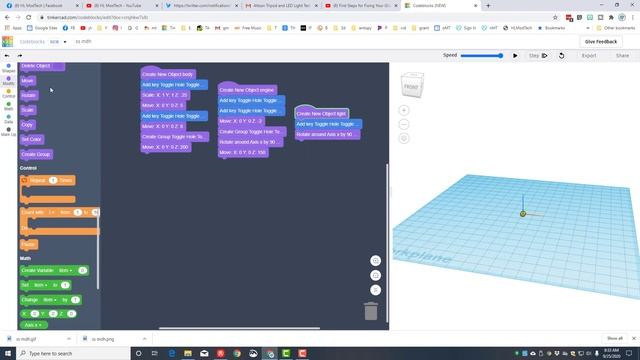Select the Copy block in the palette
This screenshot has height=360, width=640.
click(x=27, y=125)
